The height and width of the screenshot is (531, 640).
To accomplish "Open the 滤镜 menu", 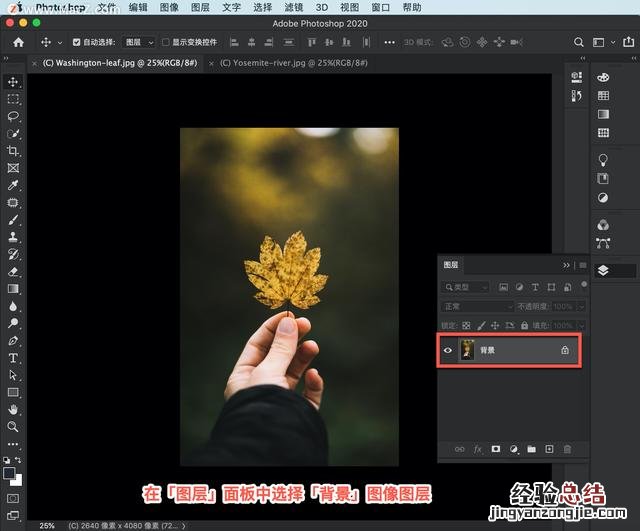I will tap(293, 7).
